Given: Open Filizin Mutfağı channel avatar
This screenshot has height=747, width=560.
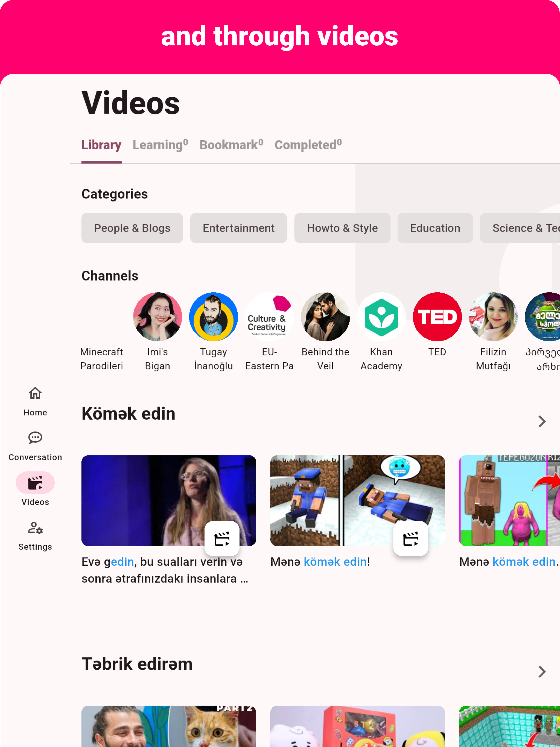Looking at the screenshot, I should tap(493, 317).
